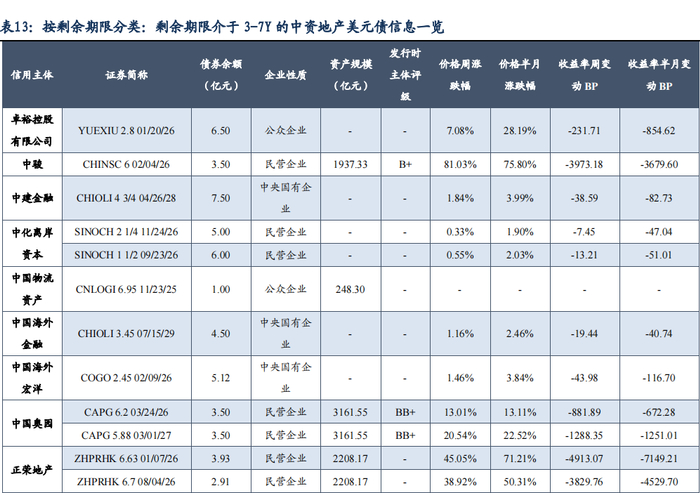Click the 卓裕控股有限公司 issuer cell
Screen dimensions: 700x493
[32, 130]
